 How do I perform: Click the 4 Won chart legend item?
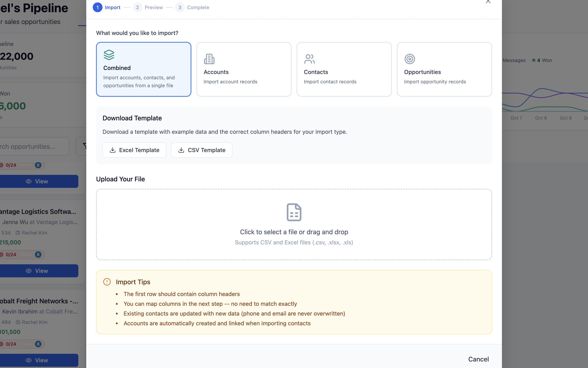click(542, 60)
